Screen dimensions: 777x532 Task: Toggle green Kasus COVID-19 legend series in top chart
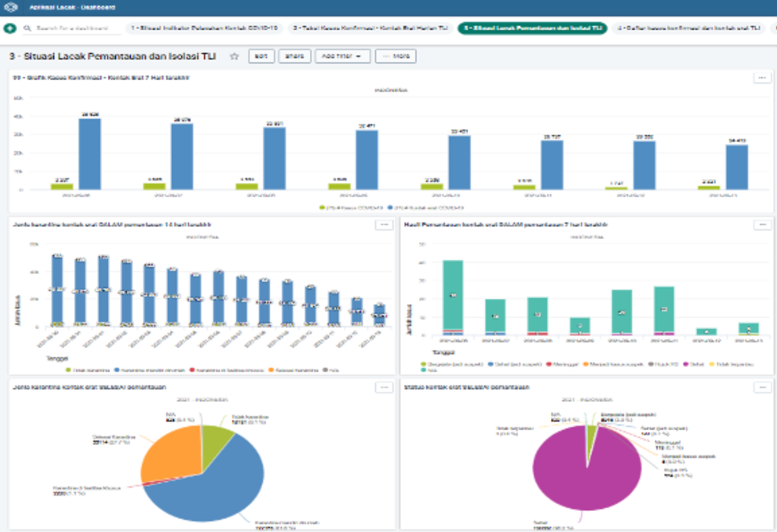click(351, 208)
